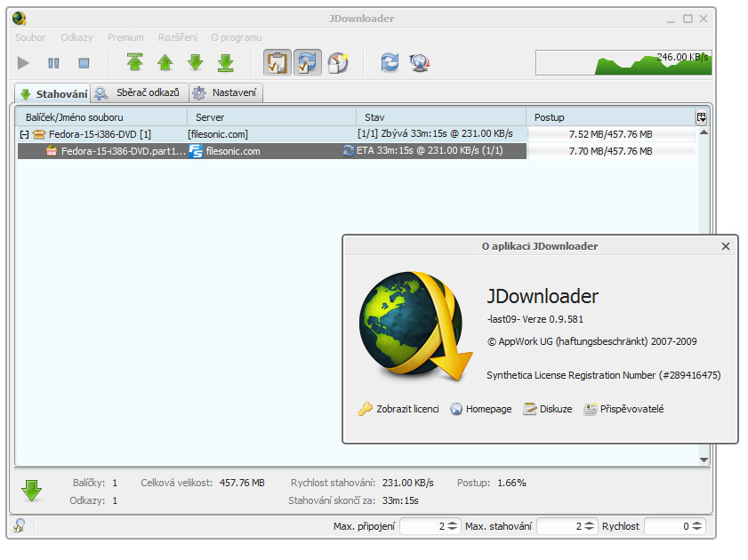748x560 pixels.
Task: Click the large green download arrow icon
Action: pos(31,491)
